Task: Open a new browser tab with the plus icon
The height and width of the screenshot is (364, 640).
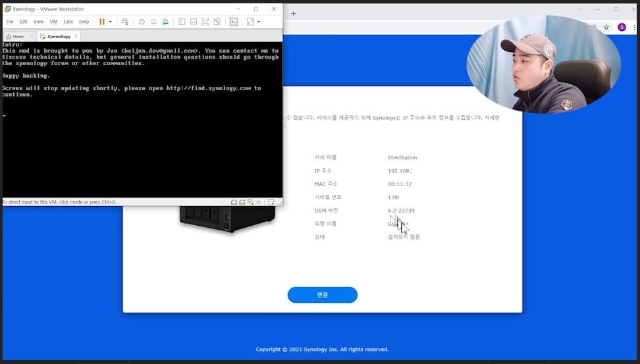Action: tap(293, 13)
